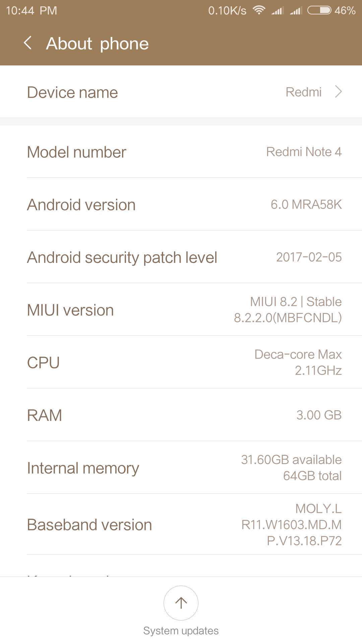The height and width of the screenshot is (644, 362).
Task: Tap the network speed indicator
Action: coord(227,11)
